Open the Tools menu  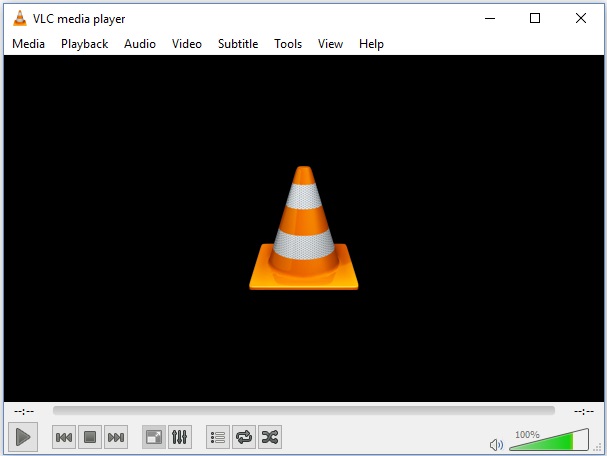click(288, 44)
